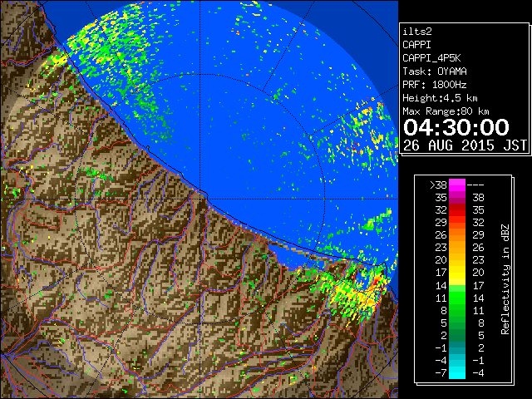Click the echo band over the eastern sea edge

click(x=367, y=135)
